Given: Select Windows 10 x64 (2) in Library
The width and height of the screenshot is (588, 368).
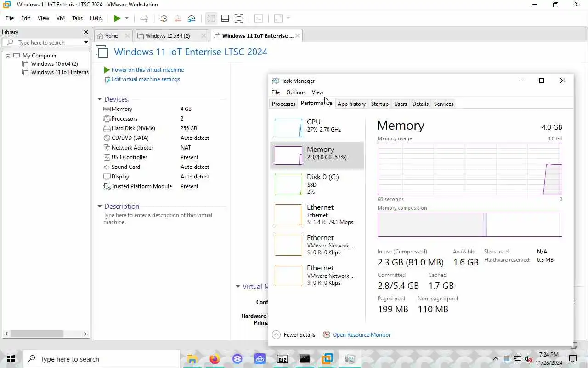Looking at the screenshot, I should (54, 64).
